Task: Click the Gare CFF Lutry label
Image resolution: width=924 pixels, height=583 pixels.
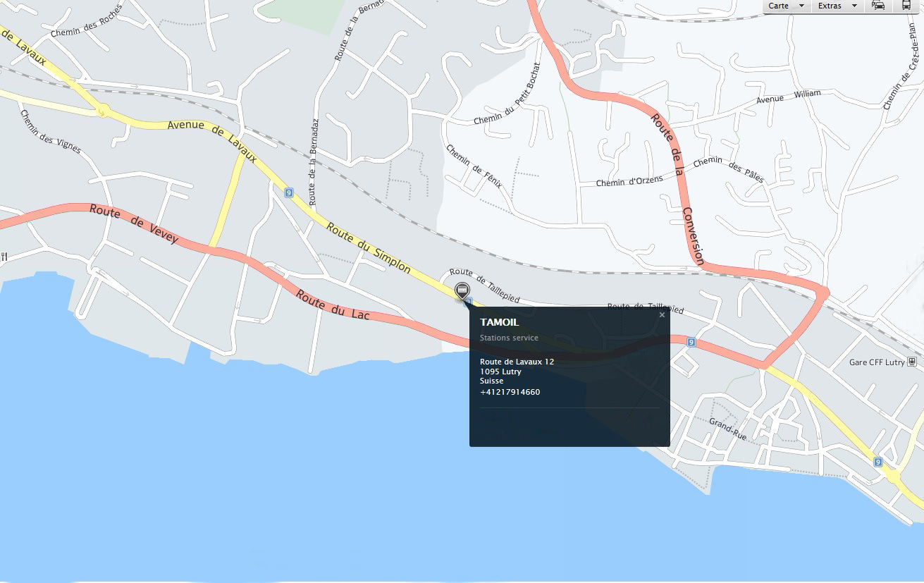Action: [877, 362]
